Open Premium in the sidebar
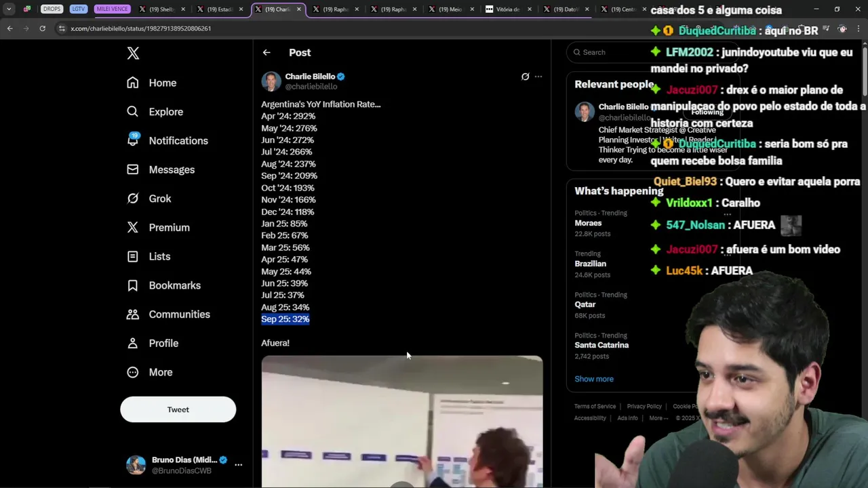The image size is (868, 488). tap(158, 228)
